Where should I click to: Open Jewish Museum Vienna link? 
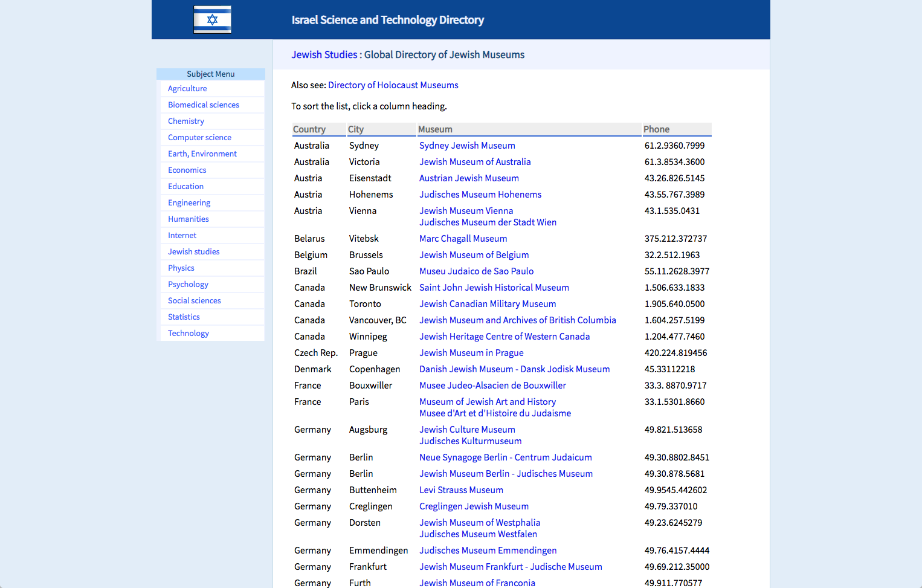[x=466, y=211]
